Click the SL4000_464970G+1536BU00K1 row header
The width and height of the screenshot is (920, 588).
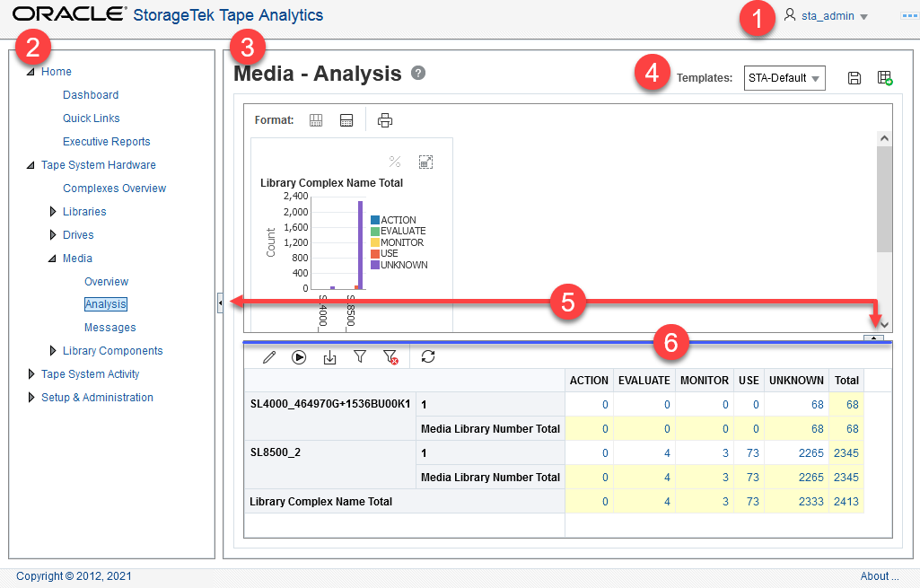coord(330,404)
